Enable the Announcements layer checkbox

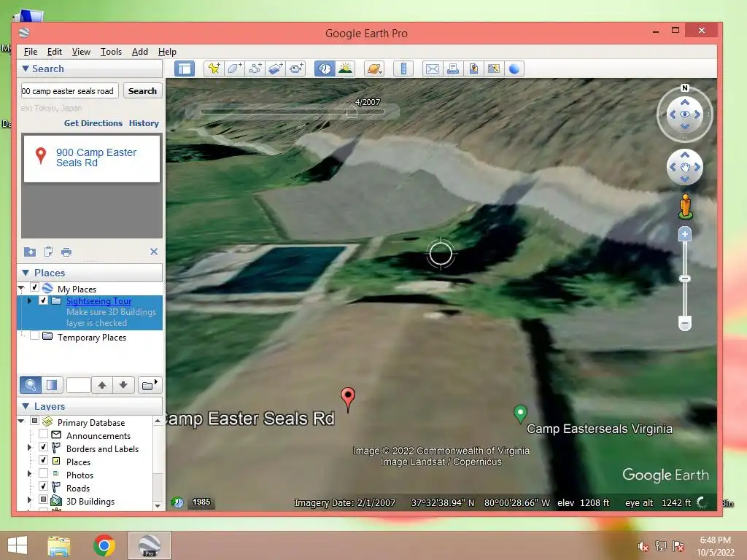pos(43,435)
